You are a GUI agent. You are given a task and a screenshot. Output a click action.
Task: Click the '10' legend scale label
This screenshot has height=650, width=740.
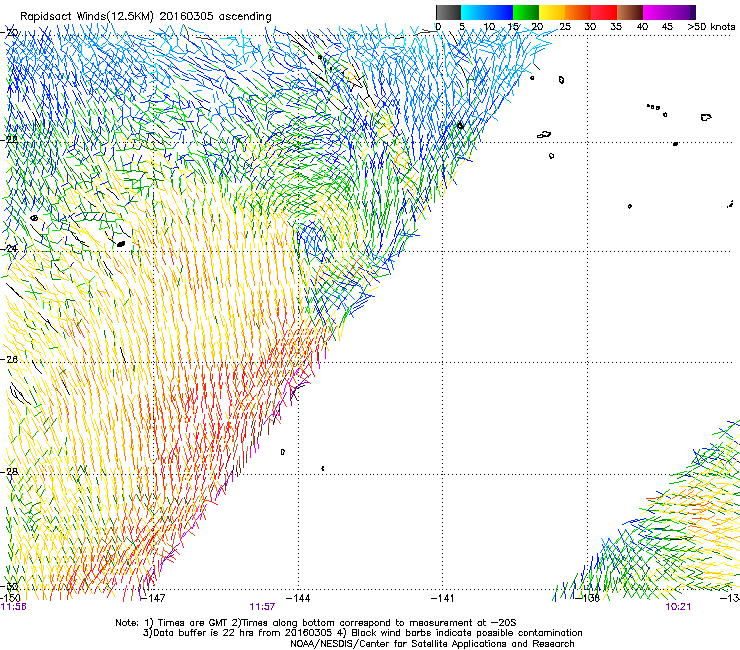pyautogui.click(x=489, y=27)
